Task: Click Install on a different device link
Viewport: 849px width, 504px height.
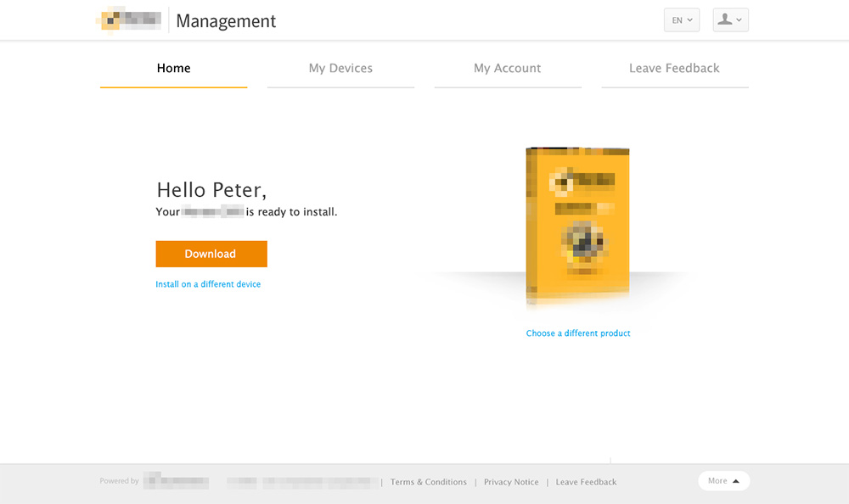Action: point(208,284)
